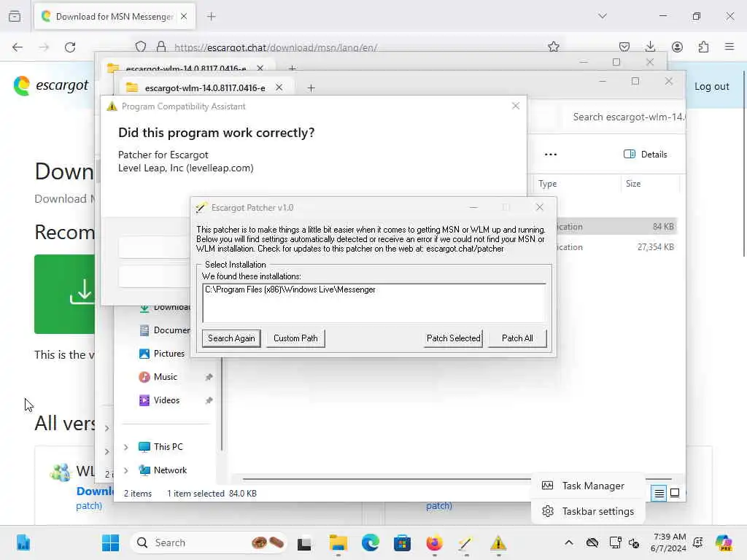Click the escargot logo on the web page
Image resolution: width=747 pixels, height=560 pixels.
tap(51, 86)
